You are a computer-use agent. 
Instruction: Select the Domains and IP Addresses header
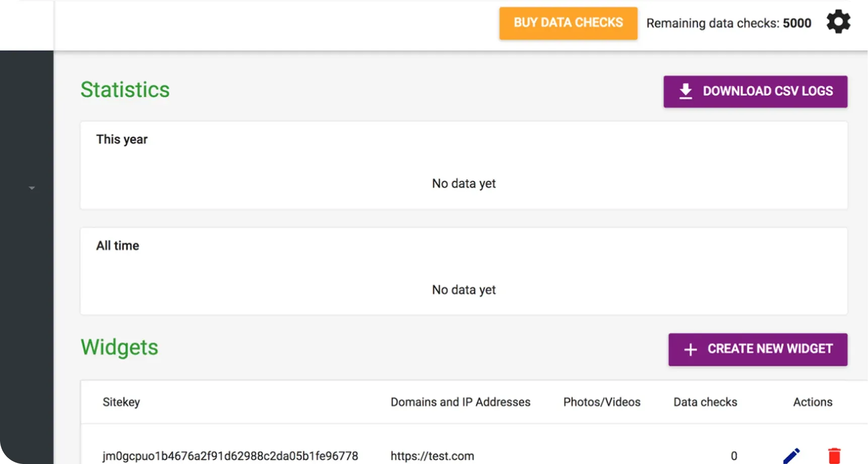[x=460, y=402]
